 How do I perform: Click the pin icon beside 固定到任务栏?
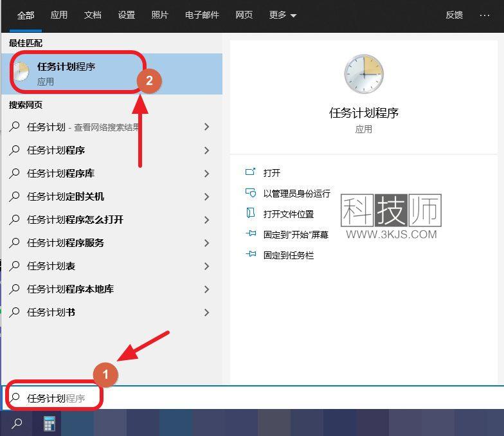click(x=251, y=254)
